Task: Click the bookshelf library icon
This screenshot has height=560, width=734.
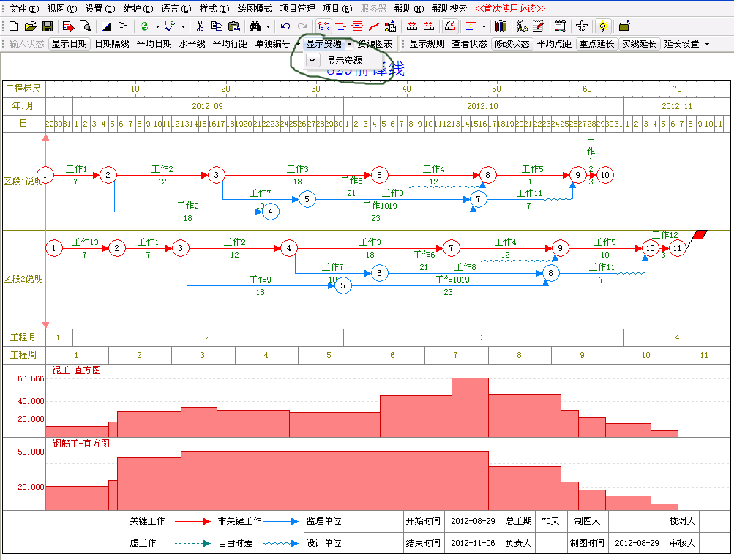Action: pyautogui.click(x=501, y=26)
